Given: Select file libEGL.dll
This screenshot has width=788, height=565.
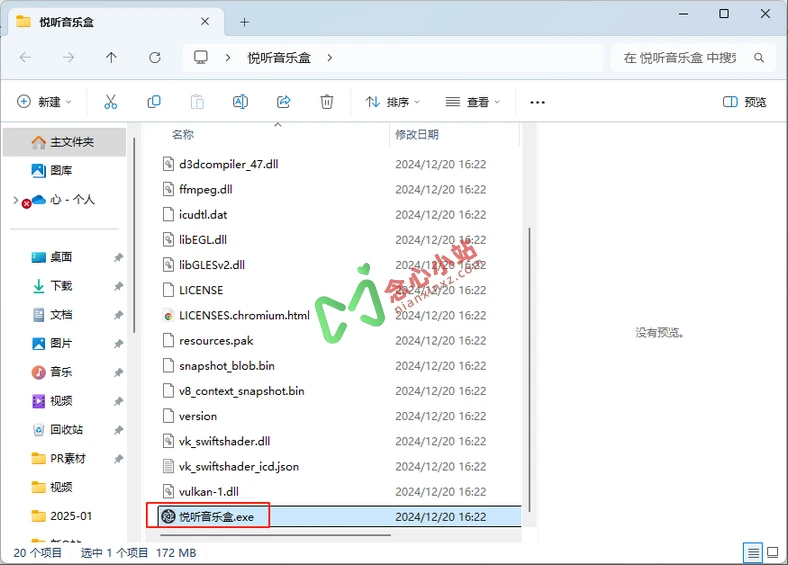Looking at the screenshot, I should pyautogui.click(x=203, y=240).
